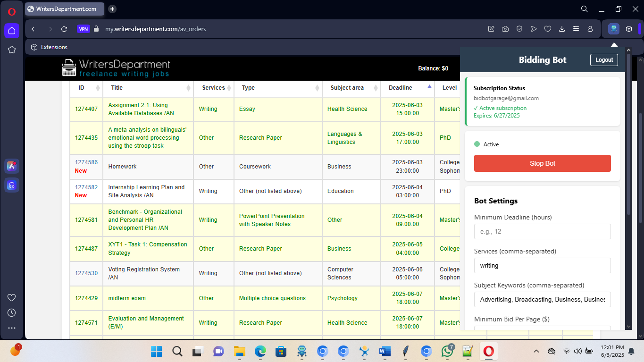
Task: Click Minimum Deadline hours field
Action: 543,231
